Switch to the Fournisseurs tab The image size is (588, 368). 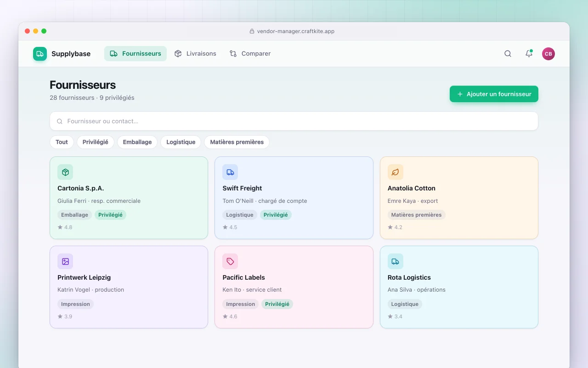(x=136, y=54)
